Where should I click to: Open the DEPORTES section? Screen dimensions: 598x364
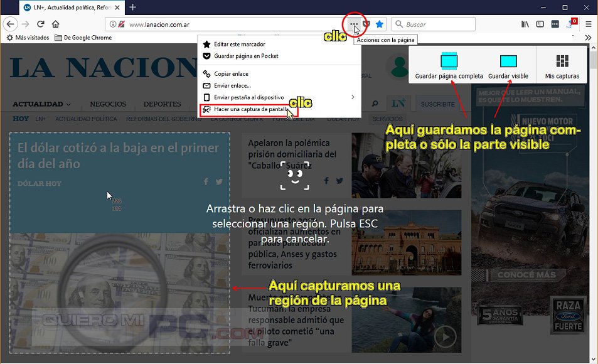[162, 104]
